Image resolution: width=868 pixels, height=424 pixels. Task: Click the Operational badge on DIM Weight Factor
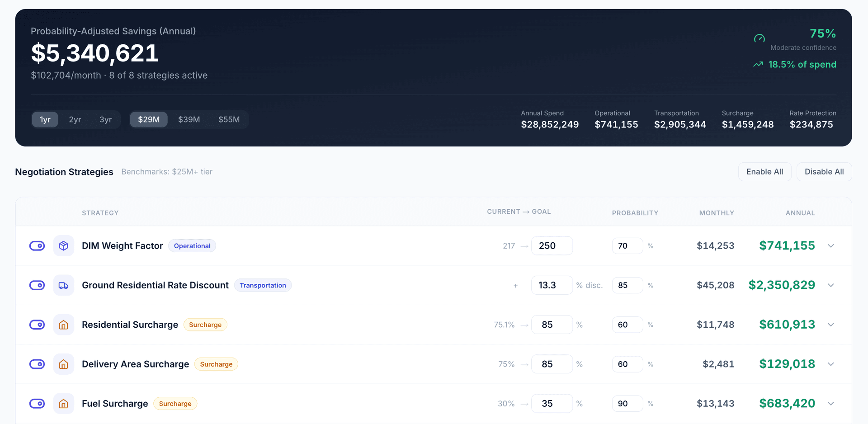(192, 245)
